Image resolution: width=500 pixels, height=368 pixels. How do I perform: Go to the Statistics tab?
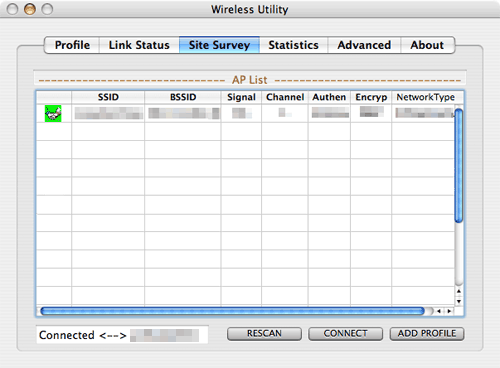pyautogui.click(x=293, y=45)
